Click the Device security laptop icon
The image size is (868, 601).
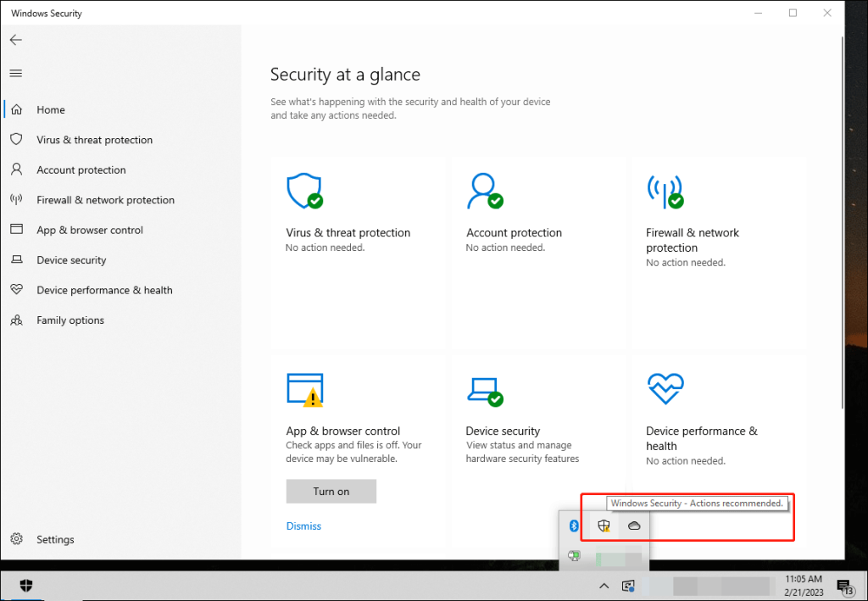tap(484, 390)
